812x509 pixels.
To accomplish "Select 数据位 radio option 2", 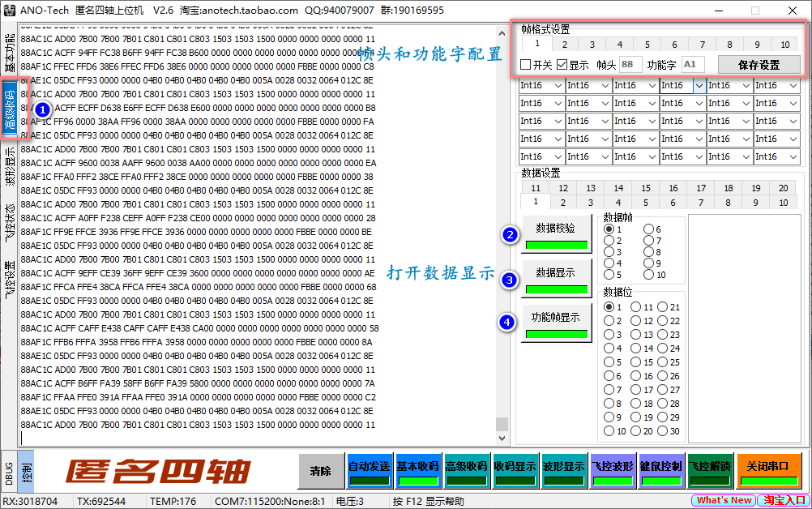I will tap(609, 321).
